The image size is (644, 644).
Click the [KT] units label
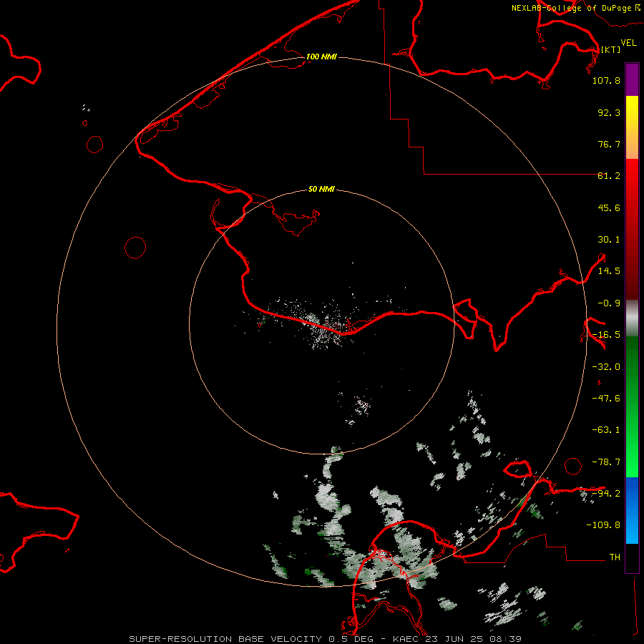click(610, 49)
